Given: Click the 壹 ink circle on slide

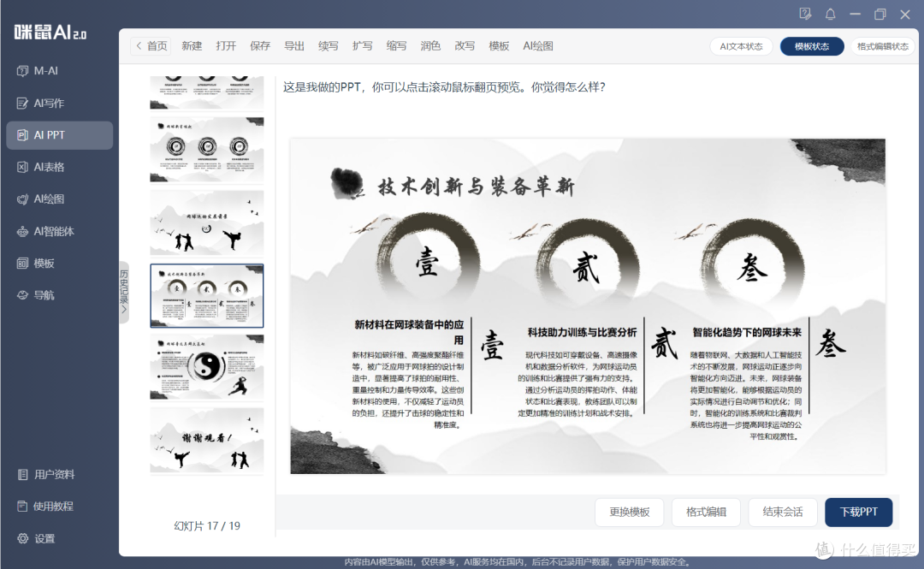Looking at the screenshot, I should 428,263.
